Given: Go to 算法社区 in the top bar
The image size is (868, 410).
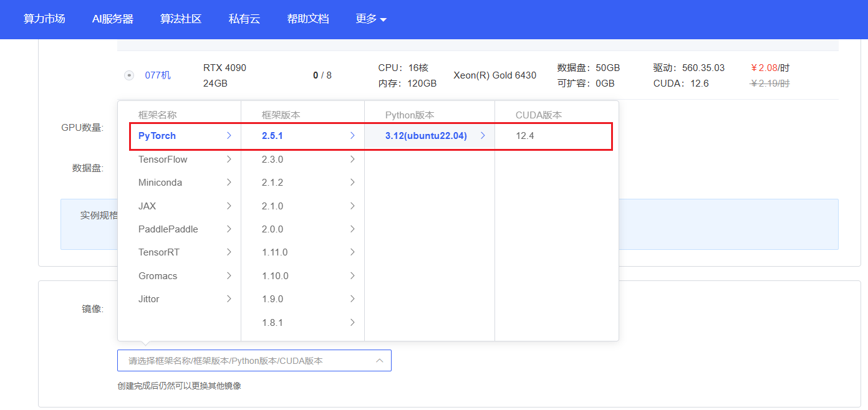Looking at the screenshot, I should point(181,19).
